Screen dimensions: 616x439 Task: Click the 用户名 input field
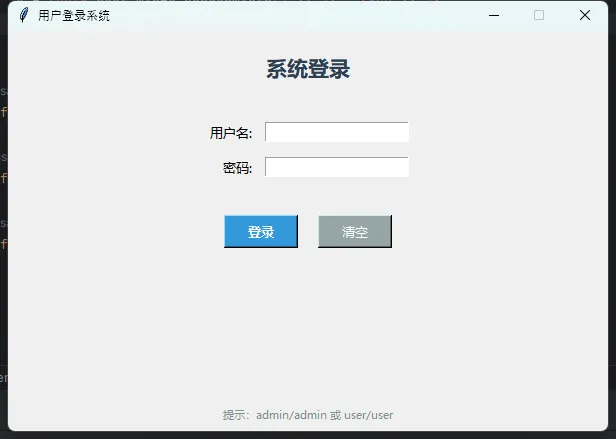click(337, 132)
